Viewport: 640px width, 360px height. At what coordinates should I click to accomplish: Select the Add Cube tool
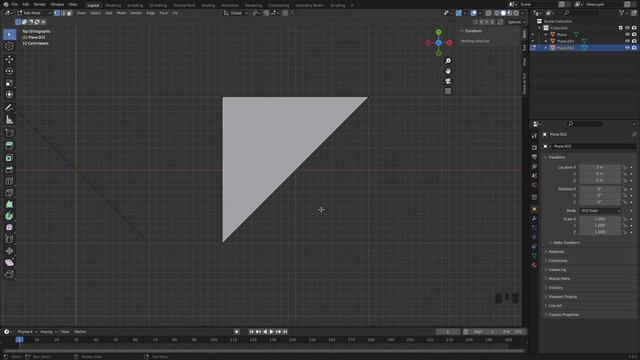click(x=9, y=133)
